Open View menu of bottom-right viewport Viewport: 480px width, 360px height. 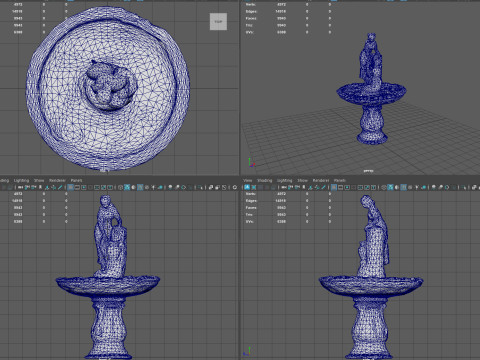pos(248,180)
